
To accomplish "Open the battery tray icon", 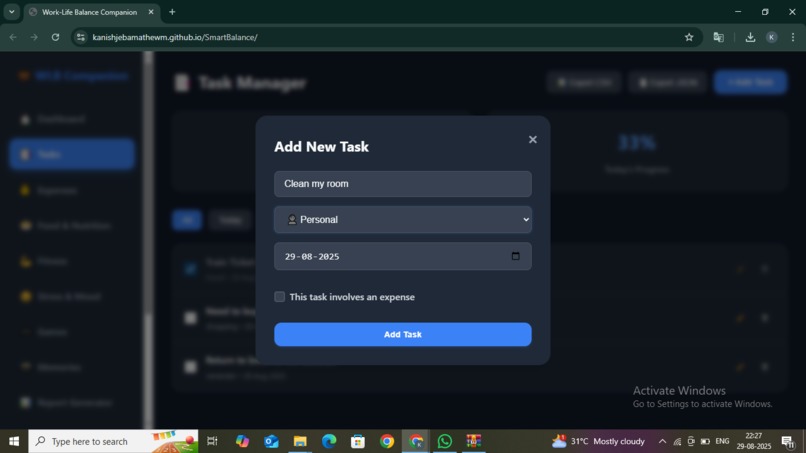I will (705, 441).
